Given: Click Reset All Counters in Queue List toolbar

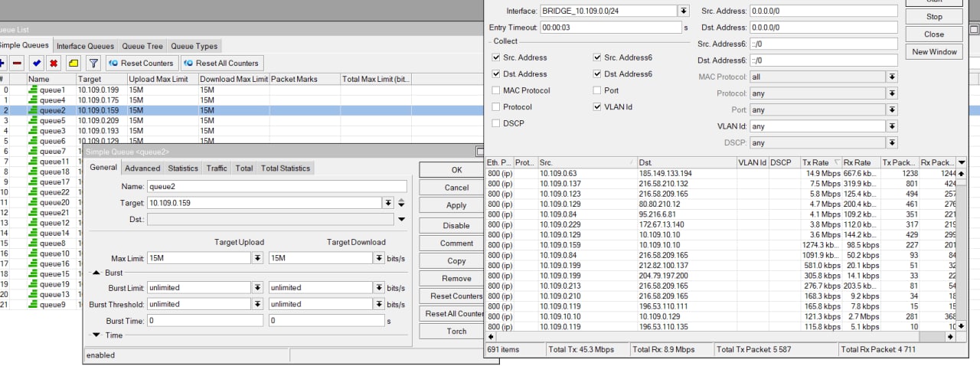Looking at the screenshot, I should (x=221, y=63).
